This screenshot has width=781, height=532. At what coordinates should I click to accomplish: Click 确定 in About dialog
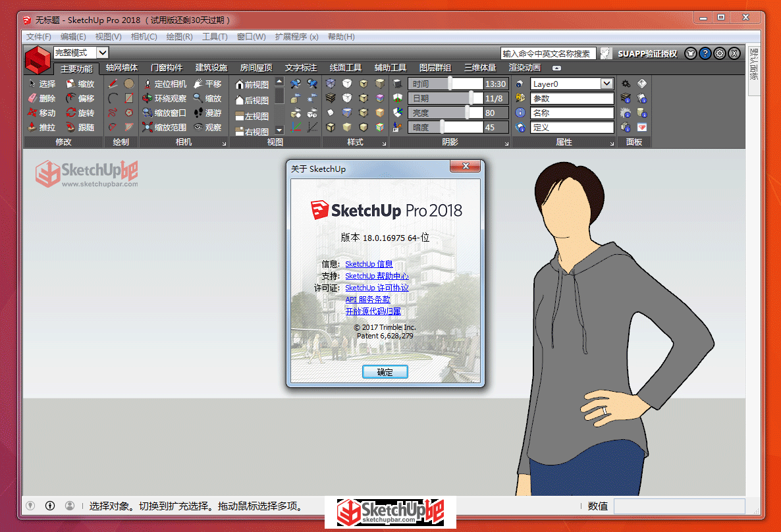coord(385,371)
